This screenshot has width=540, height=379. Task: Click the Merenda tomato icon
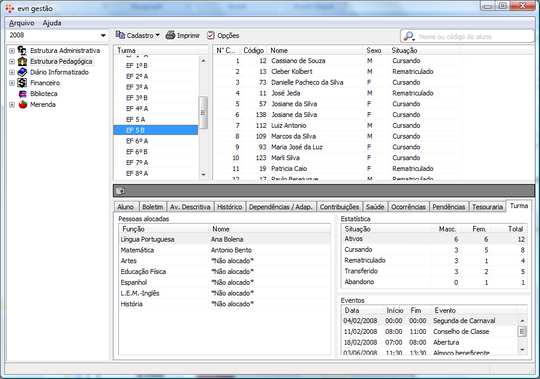click(23, 104)
